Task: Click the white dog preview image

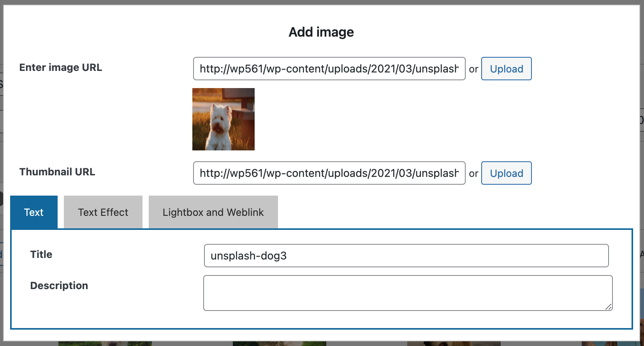Action: 223,119
